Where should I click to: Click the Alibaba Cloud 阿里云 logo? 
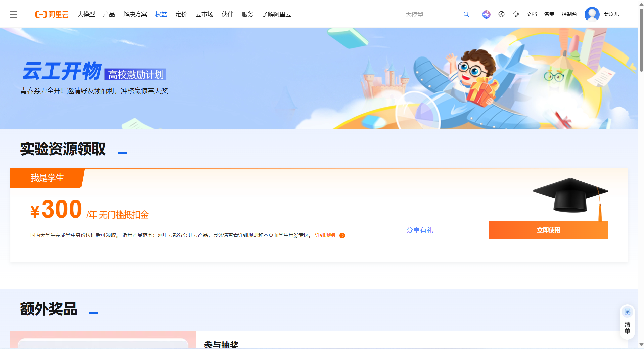click(x=52, y=14)
